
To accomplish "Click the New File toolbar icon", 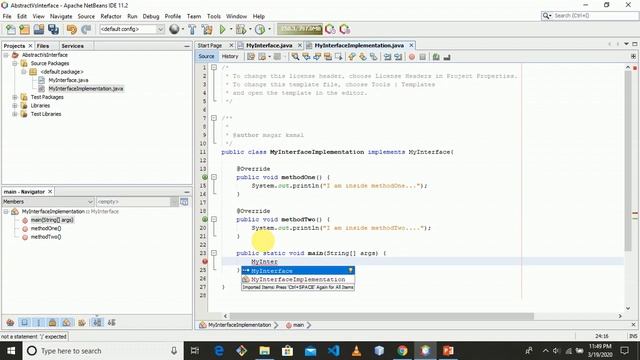I will (11, 29).
